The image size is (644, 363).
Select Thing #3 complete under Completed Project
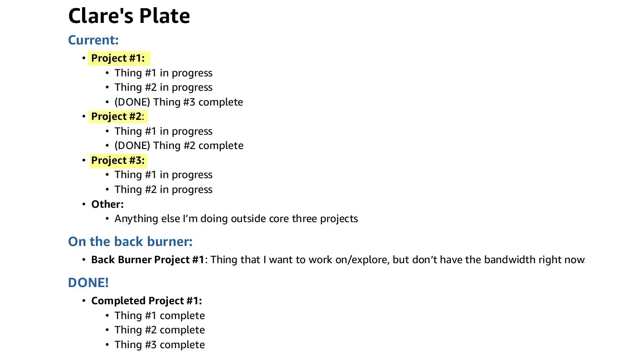click(x=159, y=345)
